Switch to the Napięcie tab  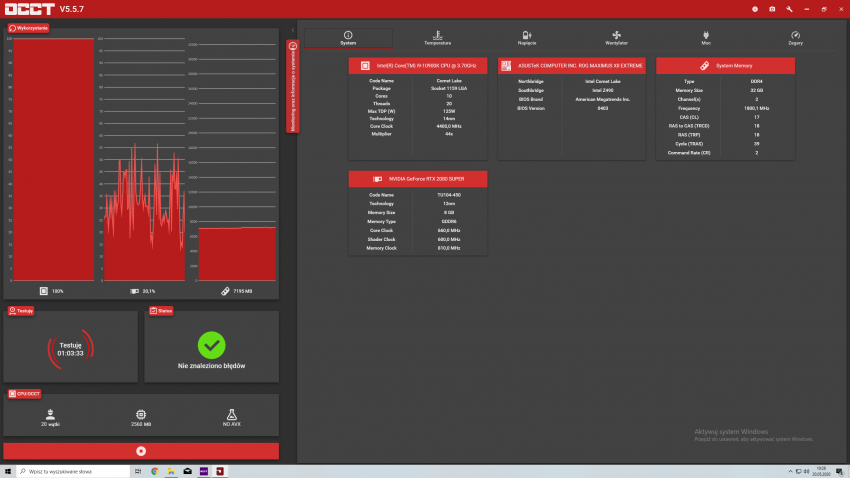click(527, 38)
